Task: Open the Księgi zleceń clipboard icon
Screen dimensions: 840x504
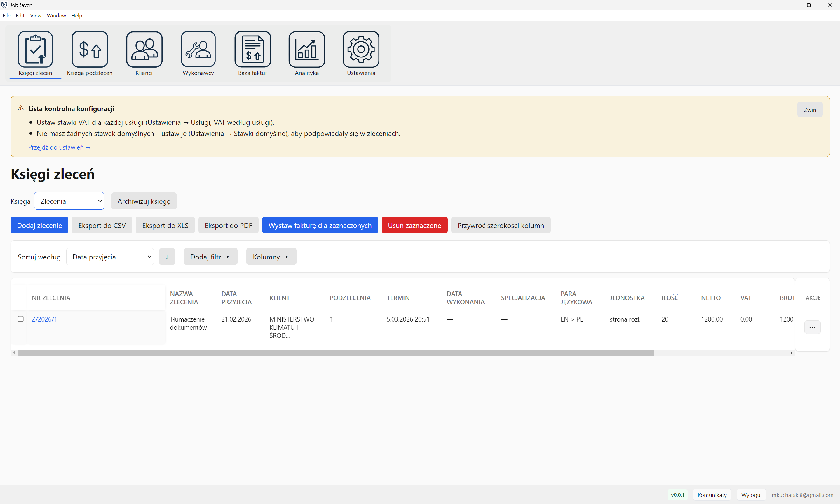Action: pos(35,49)
